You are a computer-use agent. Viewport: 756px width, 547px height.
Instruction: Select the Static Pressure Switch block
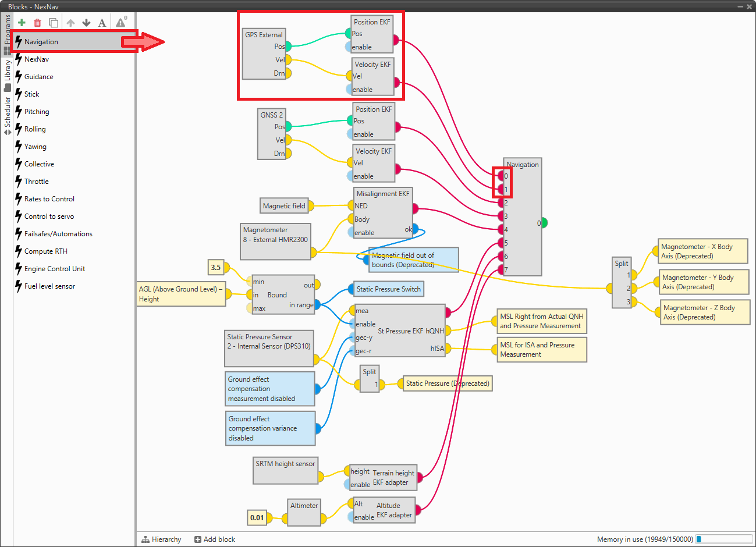pyautogui.click(x=388, y=289)
